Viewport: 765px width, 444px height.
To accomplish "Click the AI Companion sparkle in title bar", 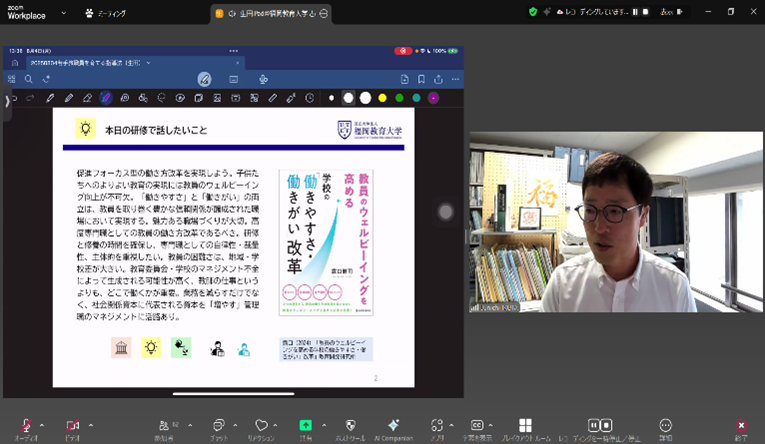I will (546, 12).
